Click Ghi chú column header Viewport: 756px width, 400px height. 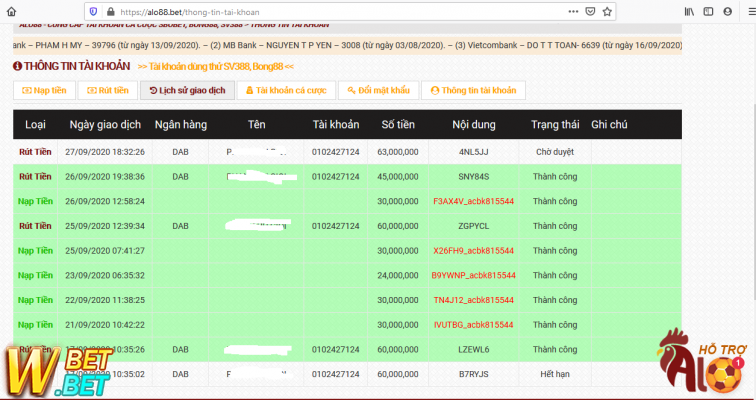[609, 124]
